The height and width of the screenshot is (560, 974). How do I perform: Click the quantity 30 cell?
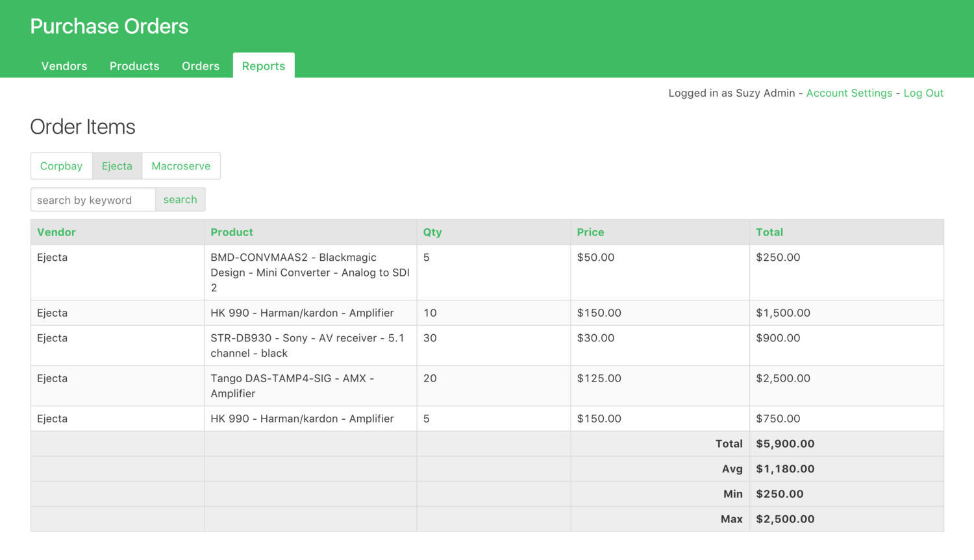493,346
